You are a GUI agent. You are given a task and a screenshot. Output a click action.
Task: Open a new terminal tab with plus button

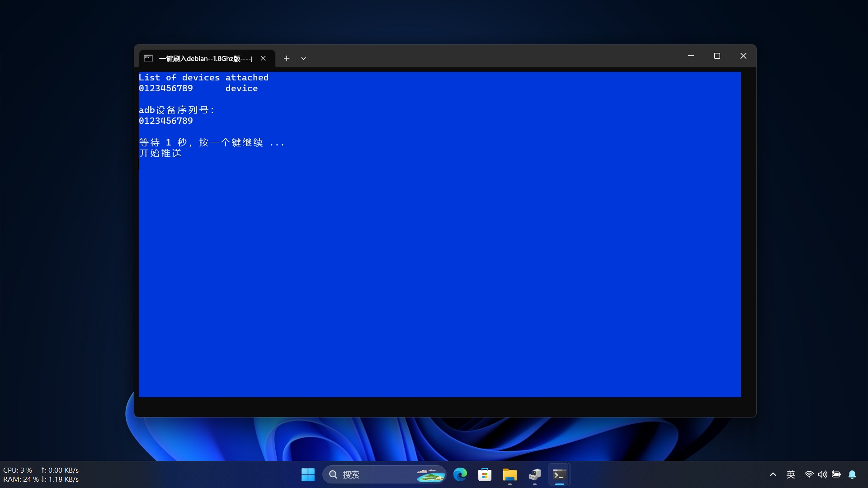[286, 58]
